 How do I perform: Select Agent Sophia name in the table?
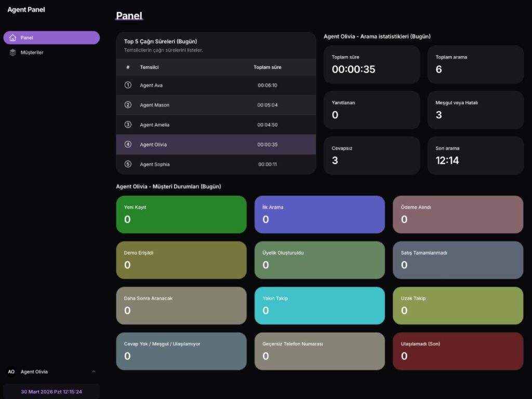[x=155, y=164]
